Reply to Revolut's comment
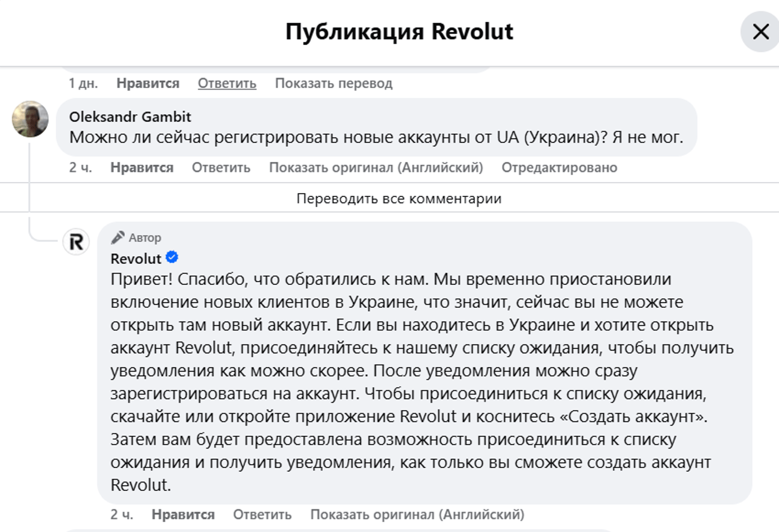Screen dimensions: 779x532 [x=262, y=515]
